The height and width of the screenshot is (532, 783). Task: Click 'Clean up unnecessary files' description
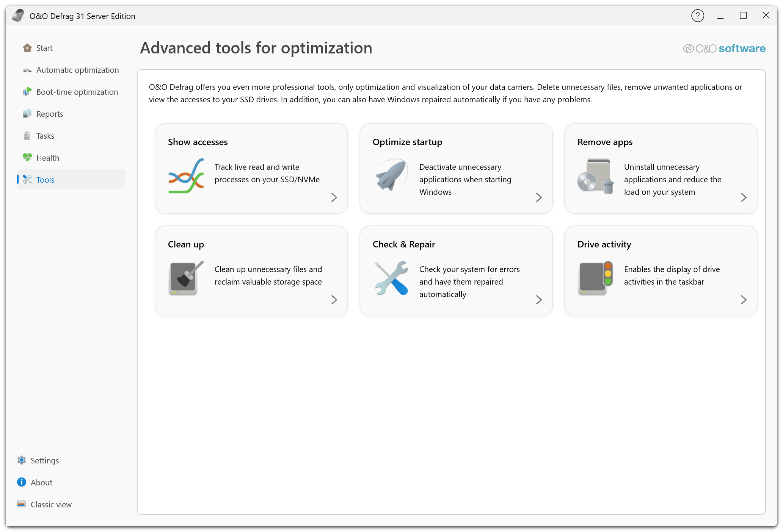(x=268, y=275)
